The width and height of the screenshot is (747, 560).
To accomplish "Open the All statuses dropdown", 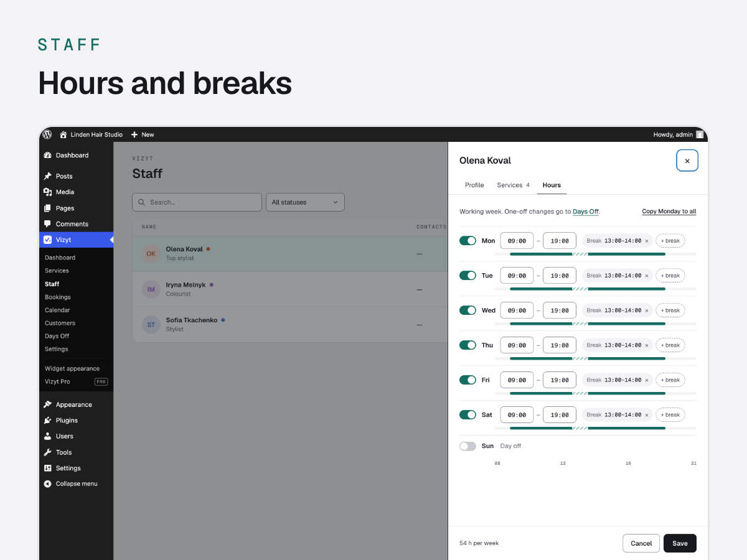I will (305, 202).
